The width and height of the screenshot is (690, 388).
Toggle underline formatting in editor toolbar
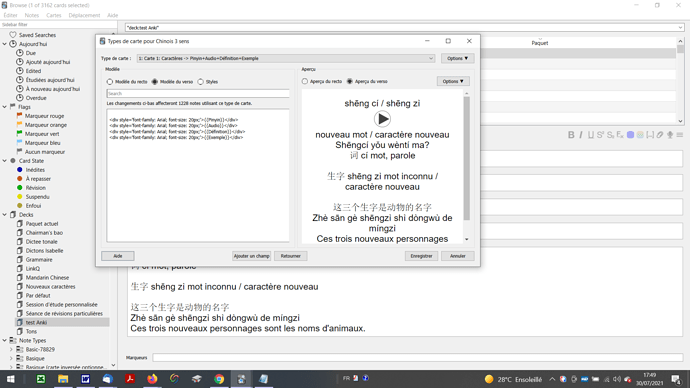(x=591, y=135)
